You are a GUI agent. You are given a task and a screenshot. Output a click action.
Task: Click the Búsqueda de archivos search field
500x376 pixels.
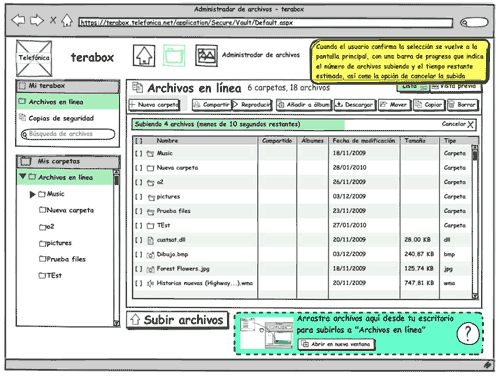pyautogui.click(x=68, y=134)
